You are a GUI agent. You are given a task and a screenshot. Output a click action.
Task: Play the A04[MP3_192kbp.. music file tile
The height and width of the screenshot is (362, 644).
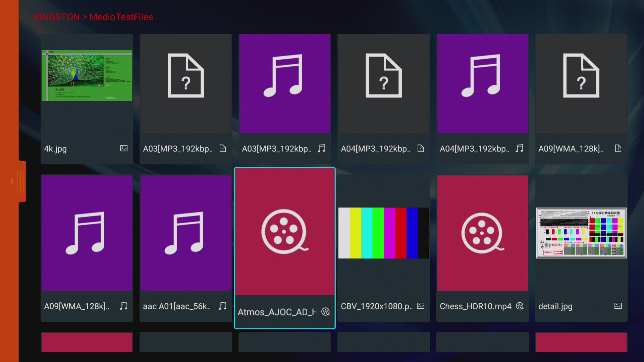[x=483, y=83]
